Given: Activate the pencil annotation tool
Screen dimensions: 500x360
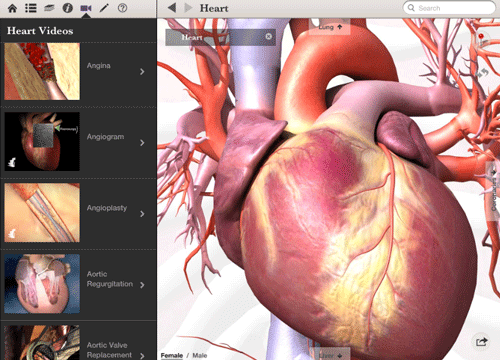Looking at the screenshot, I should [104, 8].
